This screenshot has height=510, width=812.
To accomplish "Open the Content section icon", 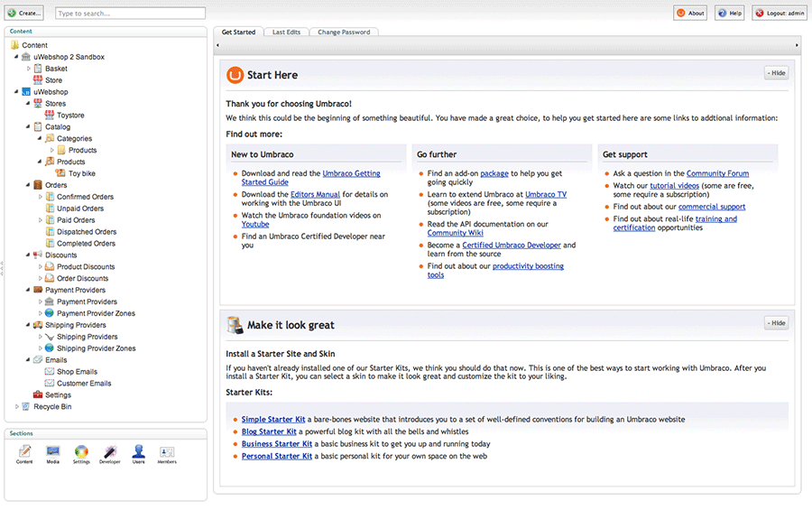I will 24,452.
